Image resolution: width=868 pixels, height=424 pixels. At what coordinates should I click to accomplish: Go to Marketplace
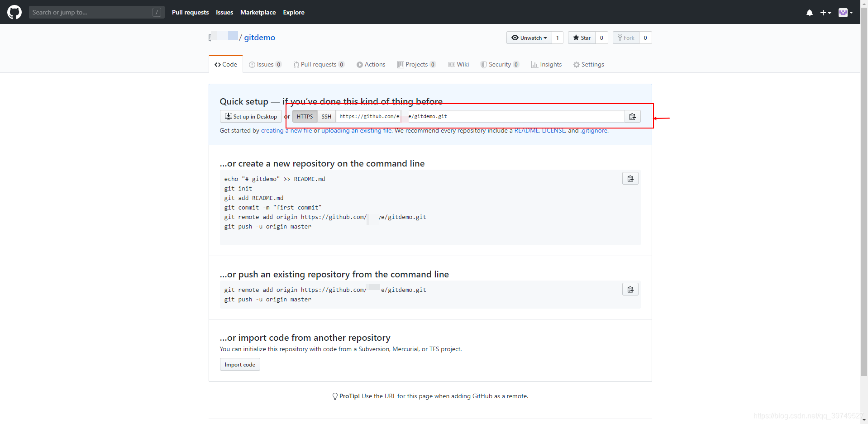258,12
